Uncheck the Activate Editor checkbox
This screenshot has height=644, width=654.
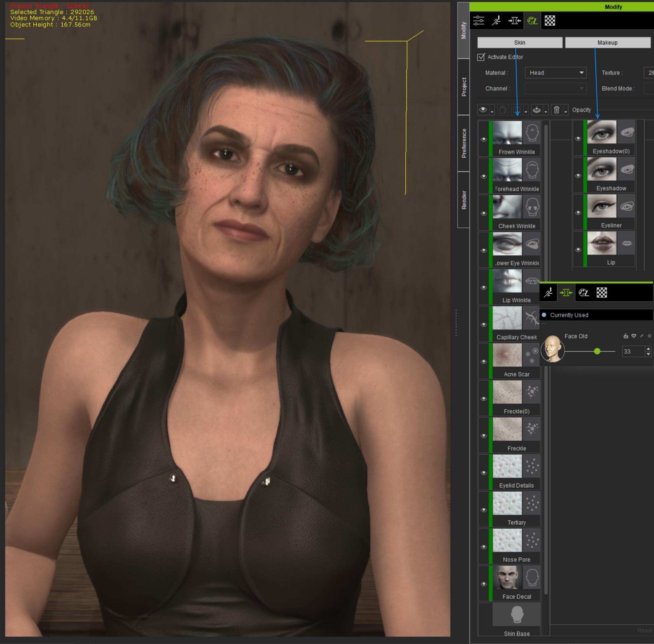pos(481,57)
